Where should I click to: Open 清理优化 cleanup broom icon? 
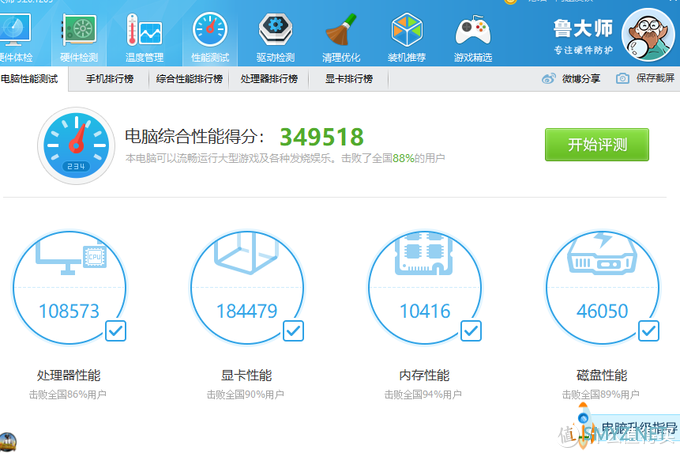click(x=341, y=29)
